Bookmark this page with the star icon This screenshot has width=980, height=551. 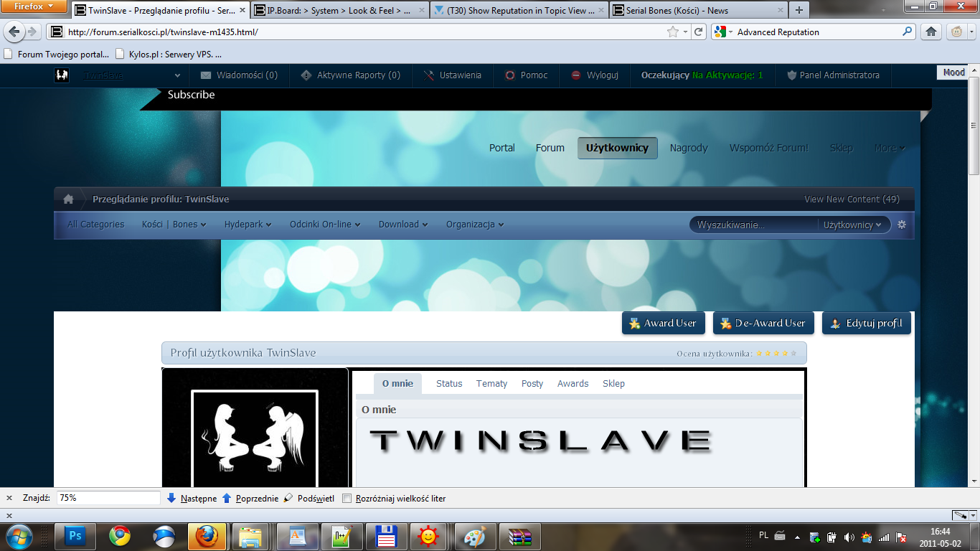(x=672, y=32)
